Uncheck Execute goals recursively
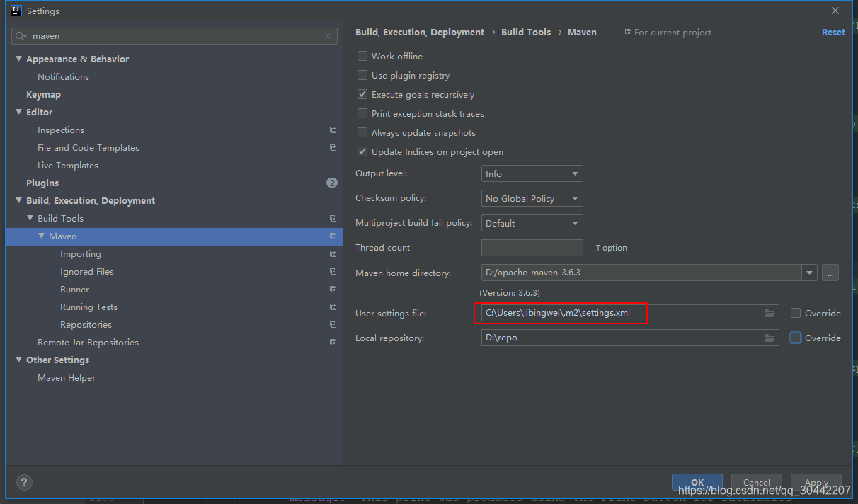The width and height of the screenshot is (858, 504). coord(362,94)
